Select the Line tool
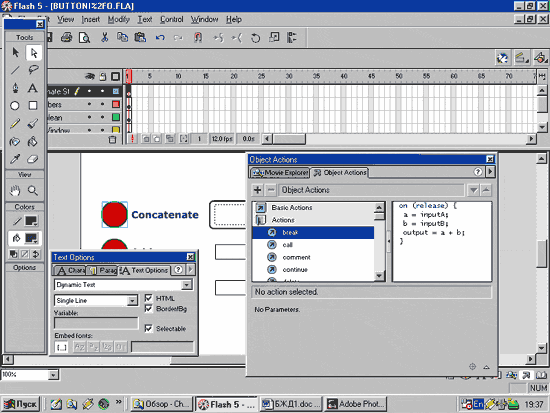This screenshot has height=413, width=550. click(15, 70)
